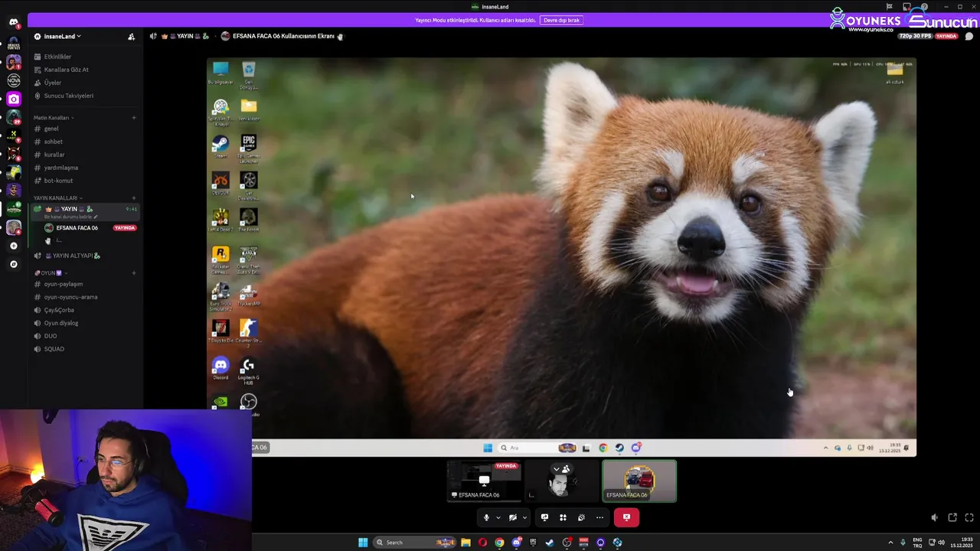The height and width of the screenshot is (551, 980).
Task: Expand microphone input options arrow
Action: point(498,517)
